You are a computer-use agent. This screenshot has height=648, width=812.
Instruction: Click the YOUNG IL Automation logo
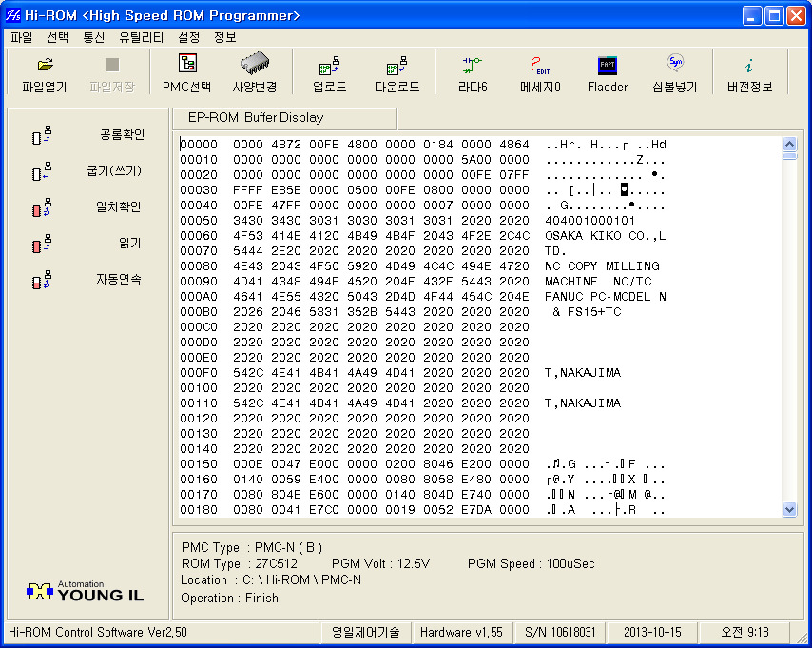pyautogui.click(x=84, y=591)
